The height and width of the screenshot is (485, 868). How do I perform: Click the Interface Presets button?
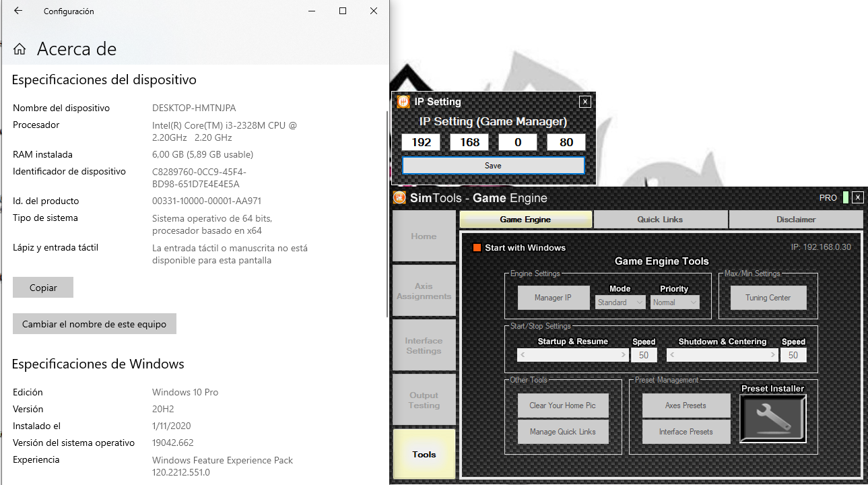coord(686,432)
